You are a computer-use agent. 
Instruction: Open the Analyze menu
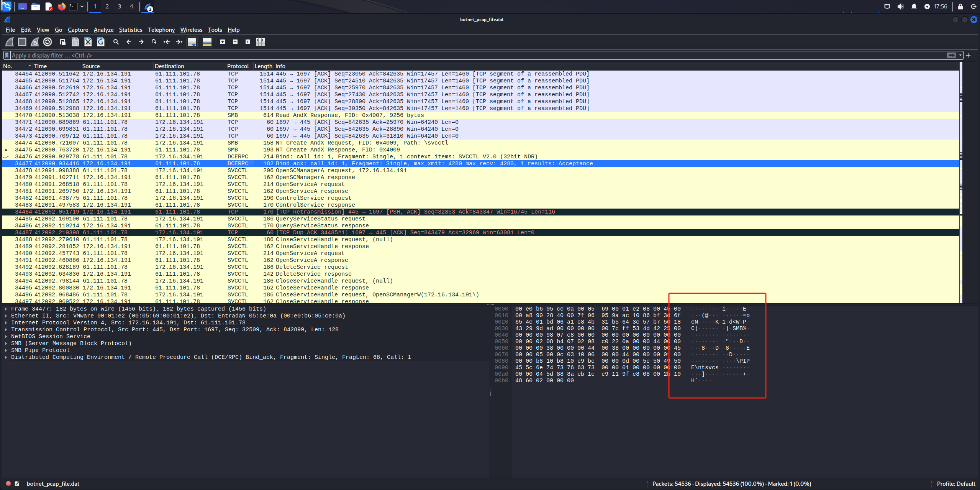pos(103,30)
